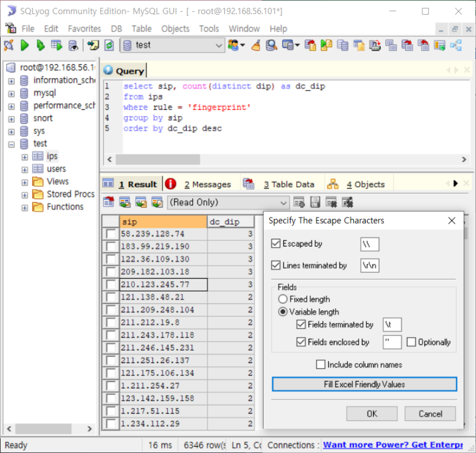The height and width of the screenshot is (453, 476).
Task: Click the format query icon
Action: coord(93,46)
